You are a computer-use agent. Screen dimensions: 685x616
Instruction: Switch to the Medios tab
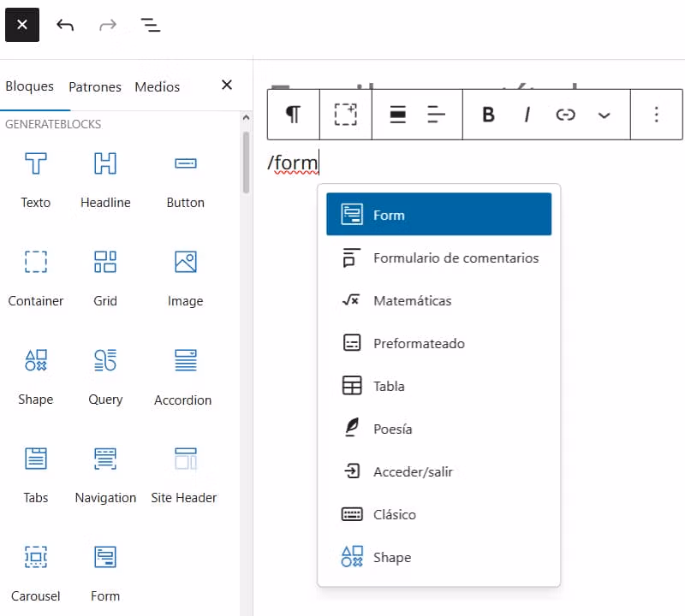click(x=158, y=87)
